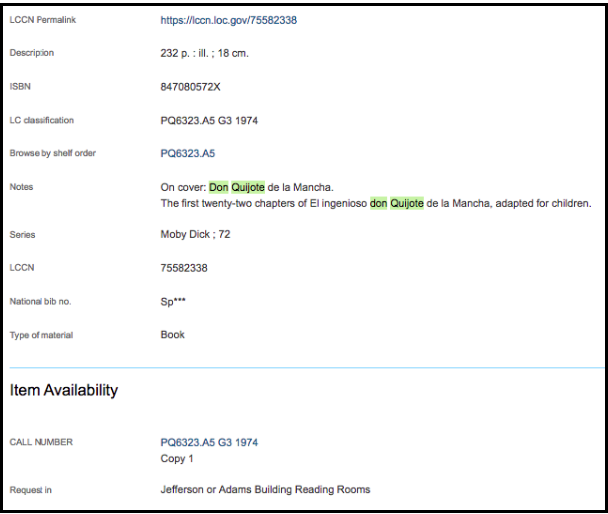The height and width of the screenshot is (514, 608).
Task: Click Jefferson or Adams Building Reading Rooms text
Action: [x=265, y=490]
